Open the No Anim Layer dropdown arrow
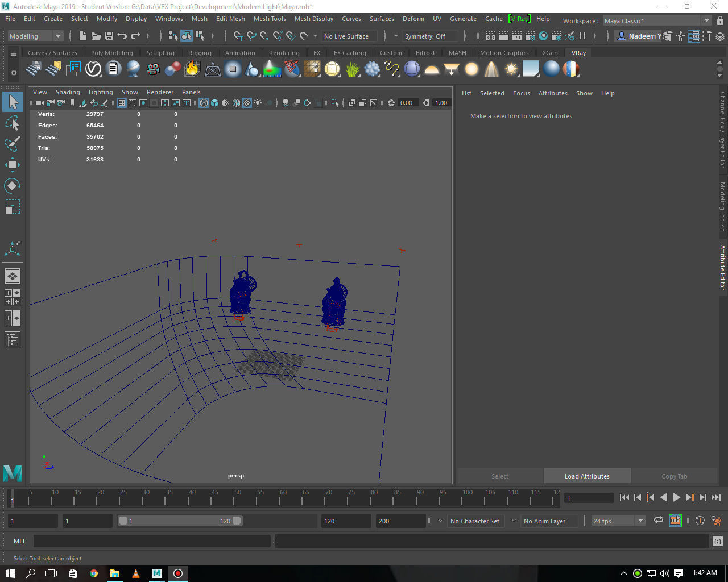 tap(514, 521)
